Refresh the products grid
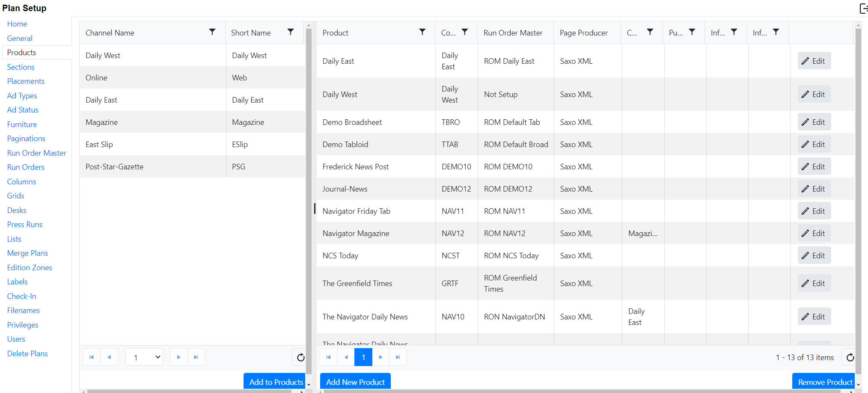The image size is (868, 393). pyautogui.click(x=850, y=358)
